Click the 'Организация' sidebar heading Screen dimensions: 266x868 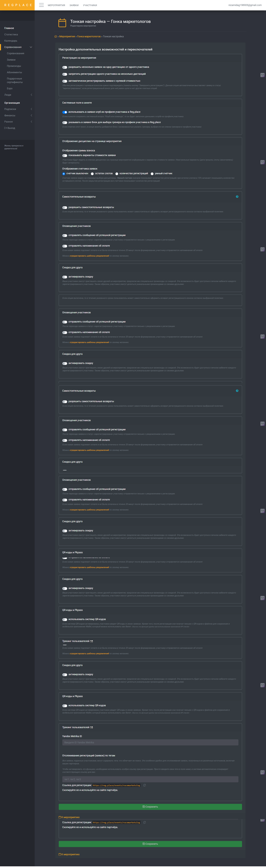(12, 103)
